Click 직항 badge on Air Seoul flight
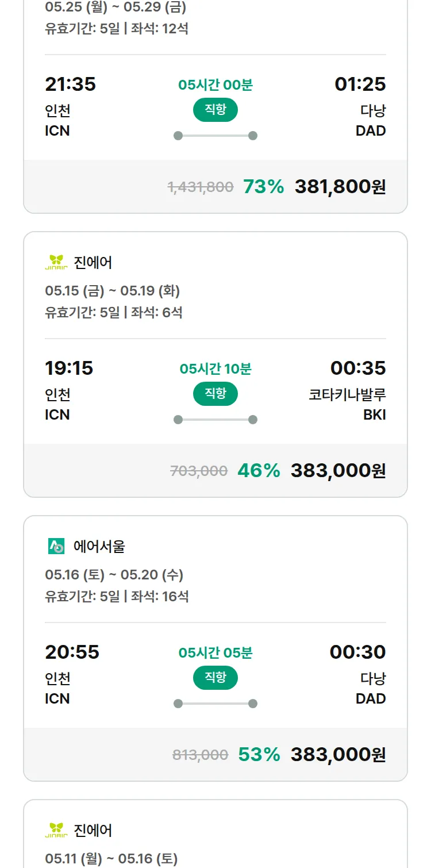This screenshot has height=868, width=431. (x=215, y=678)
